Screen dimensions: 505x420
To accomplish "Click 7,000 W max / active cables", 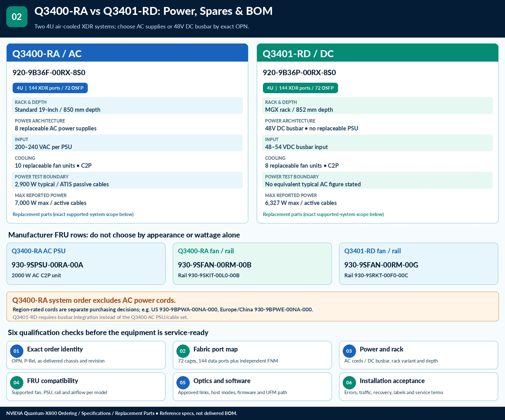I will click(50, 203).
